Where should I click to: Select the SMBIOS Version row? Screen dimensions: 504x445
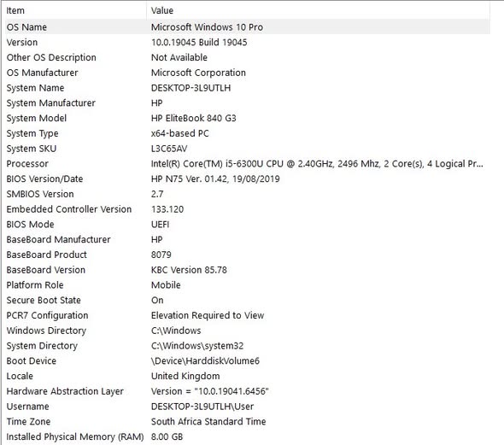click(248, 194)
